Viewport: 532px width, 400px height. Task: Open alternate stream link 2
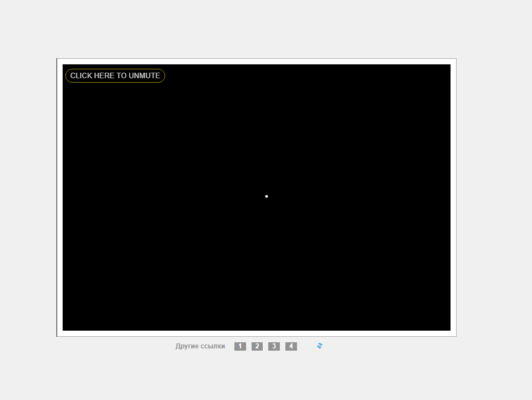coord(257,346)
